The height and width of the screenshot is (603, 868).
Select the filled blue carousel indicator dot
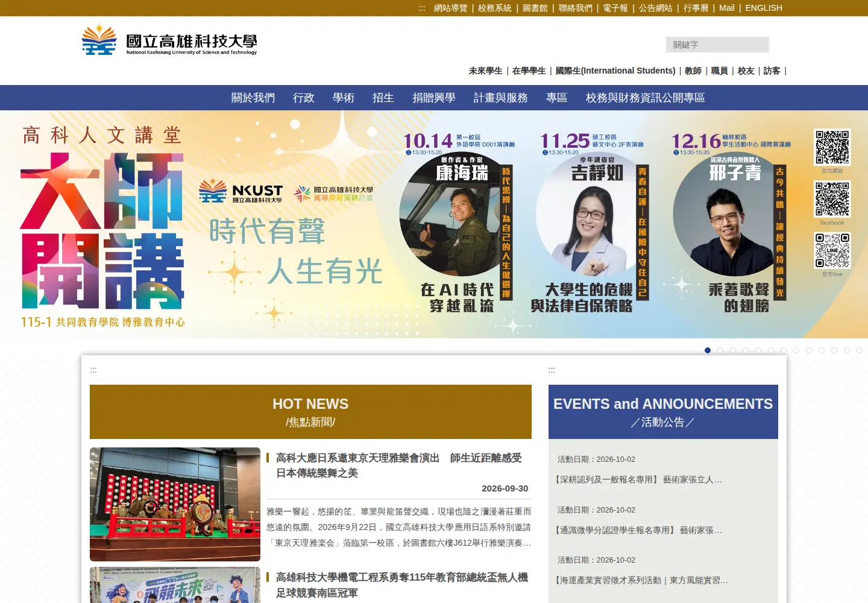pyautogui.click(x=708, y=350)
